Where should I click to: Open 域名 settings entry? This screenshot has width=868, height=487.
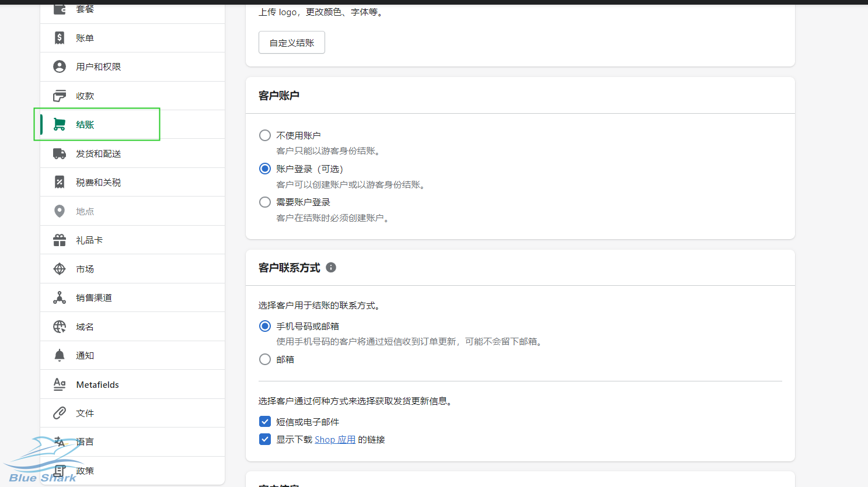tap(133, 327)
